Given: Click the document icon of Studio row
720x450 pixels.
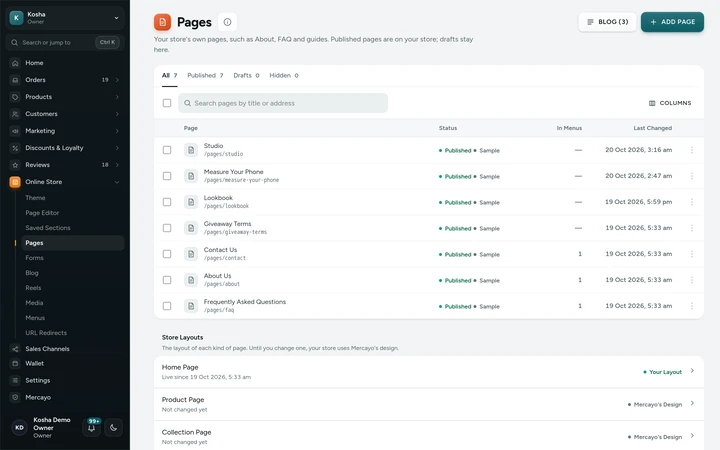Looking at the screenshot, I should point(191,150).
